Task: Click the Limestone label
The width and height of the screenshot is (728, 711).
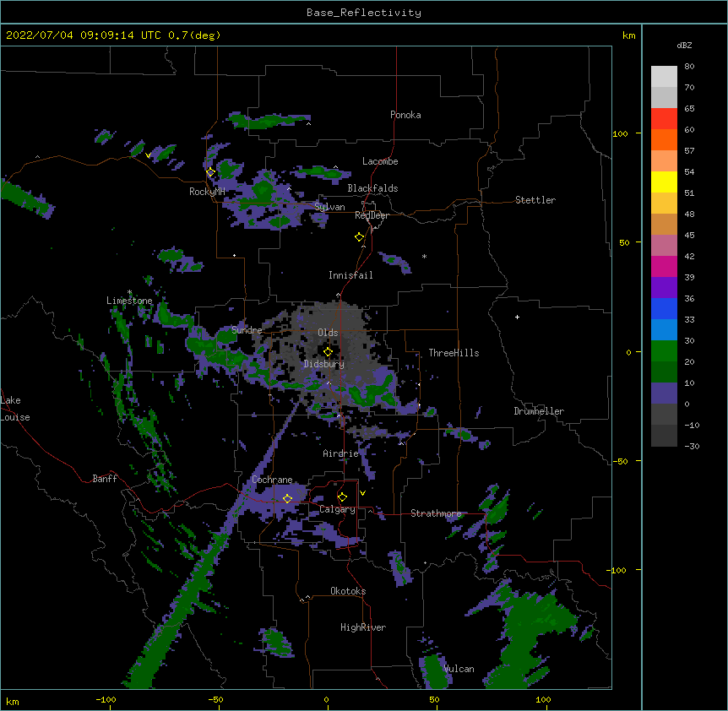Action: [129, 301]
